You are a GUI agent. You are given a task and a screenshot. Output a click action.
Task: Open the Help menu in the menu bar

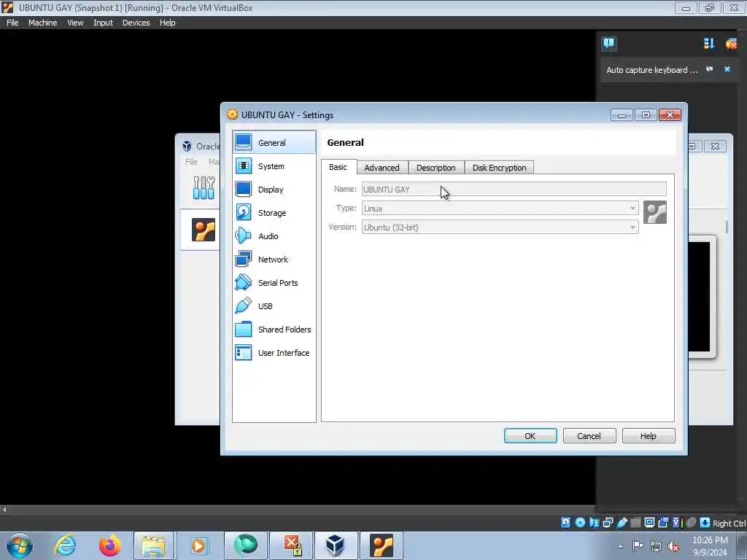(x=167, y=23)
